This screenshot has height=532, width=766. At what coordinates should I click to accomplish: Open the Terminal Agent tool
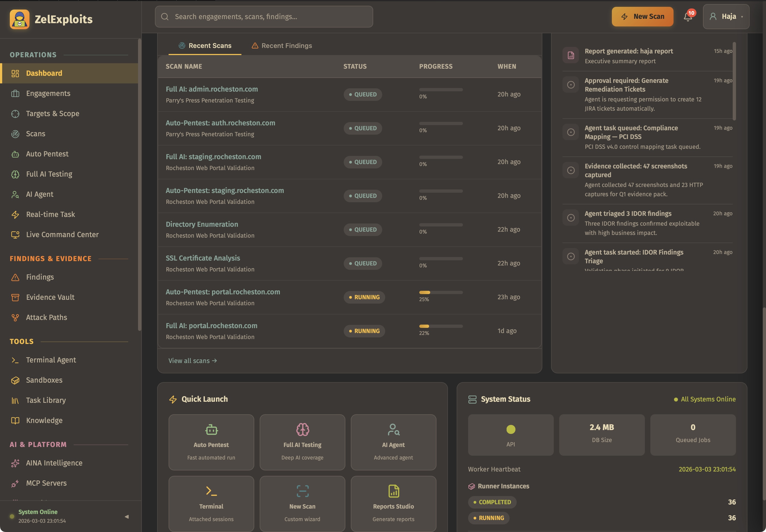click(51, 360)
